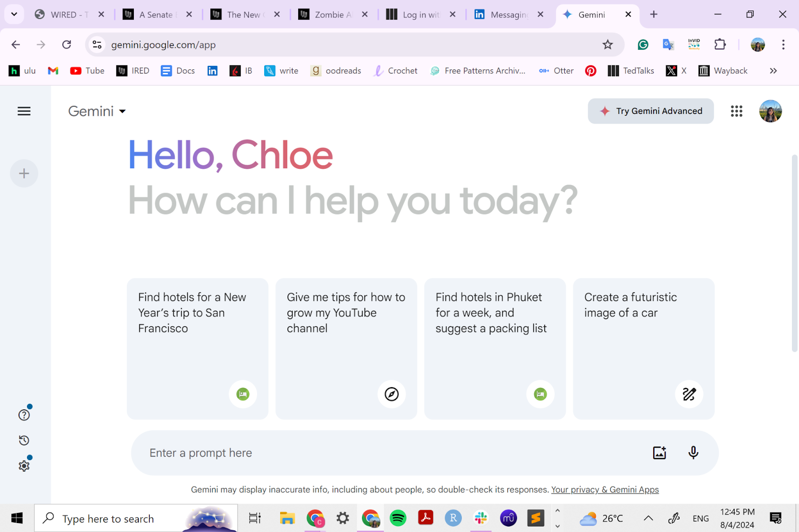Click the upload image icon in prompt box
The height and width of the screenshot is (532, 799).
tap(660, 453)
